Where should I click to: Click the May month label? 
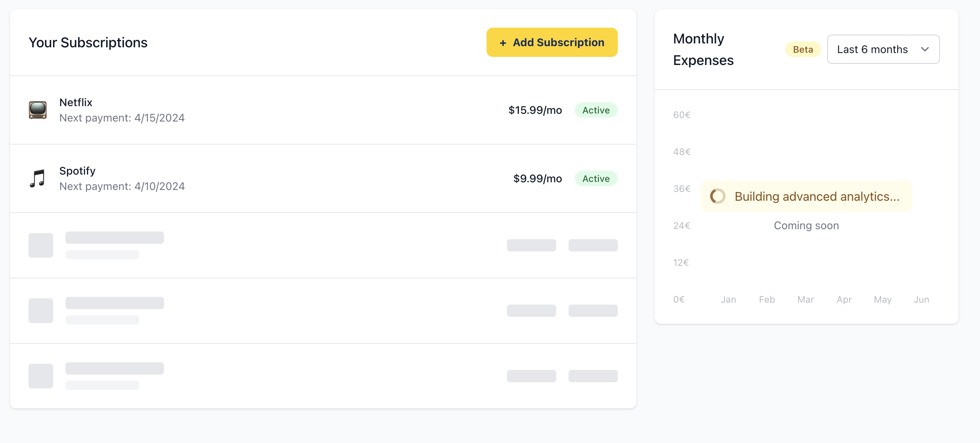tap(883, 299)
